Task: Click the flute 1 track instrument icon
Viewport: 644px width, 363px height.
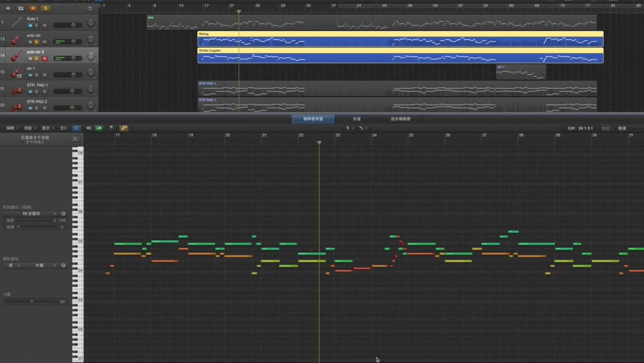Action: click(x=16, y=22)
